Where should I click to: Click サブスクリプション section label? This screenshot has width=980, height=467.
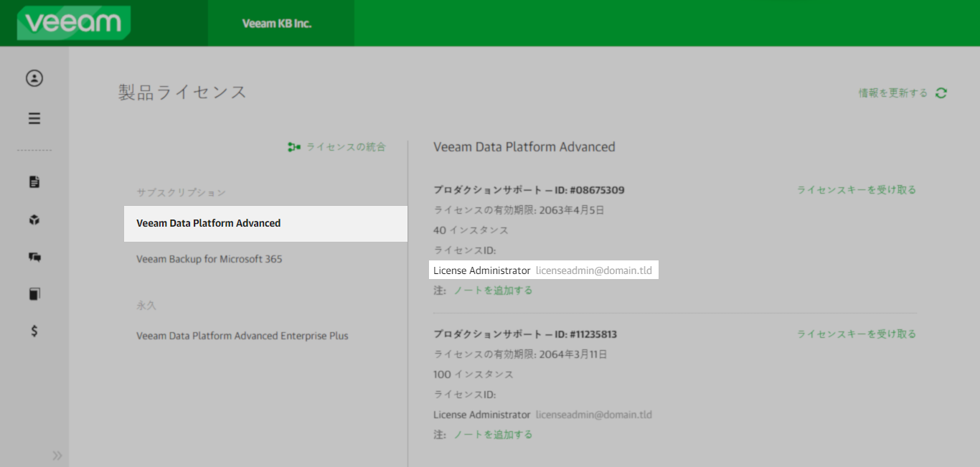coord(181,192)
